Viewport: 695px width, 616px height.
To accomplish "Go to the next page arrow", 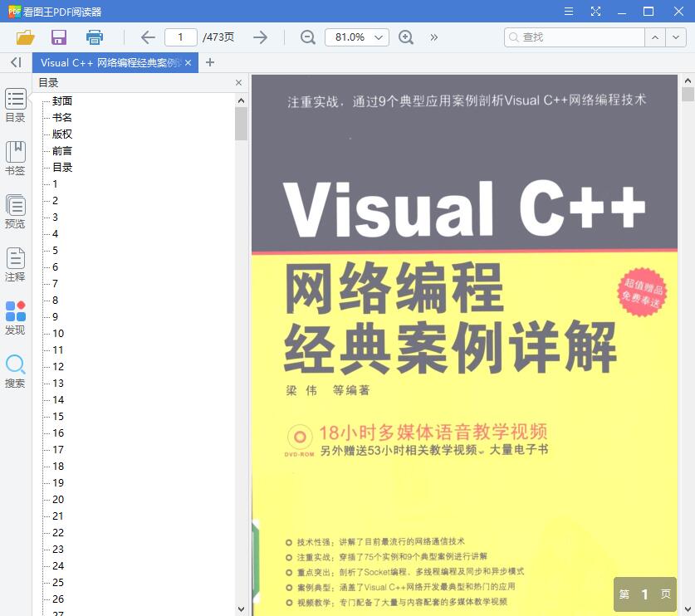I will 260,37.
